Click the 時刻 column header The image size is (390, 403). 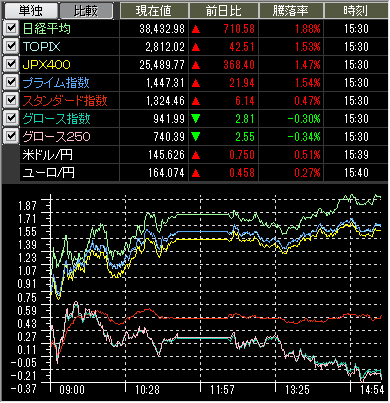pos(356,11)
